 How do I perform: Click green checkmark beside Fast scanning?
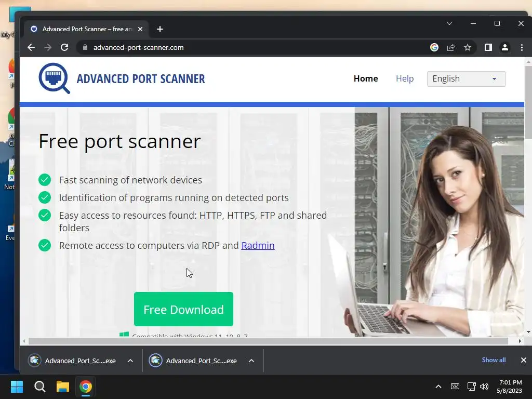pos(45,180)
